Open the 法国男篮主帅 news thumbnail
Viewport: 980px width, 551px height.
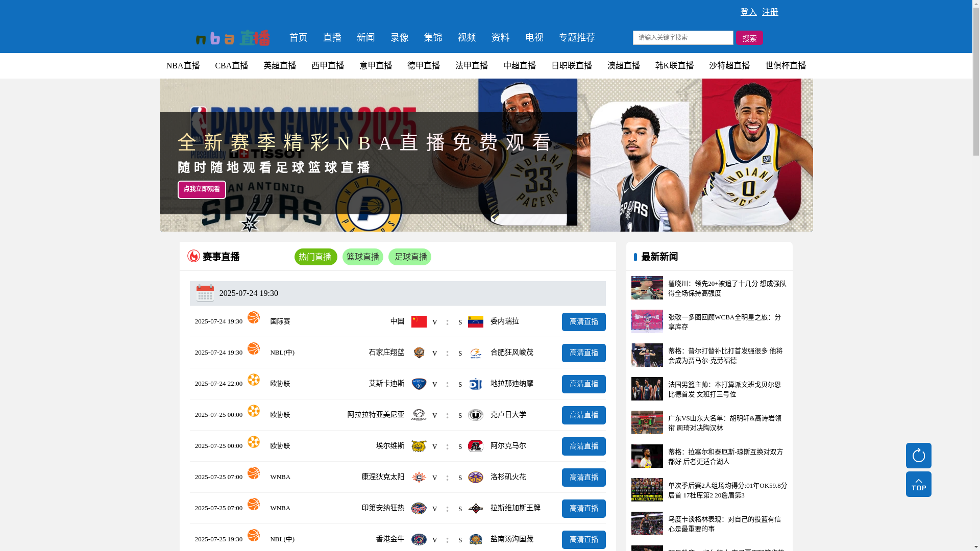tap(647, 389)
